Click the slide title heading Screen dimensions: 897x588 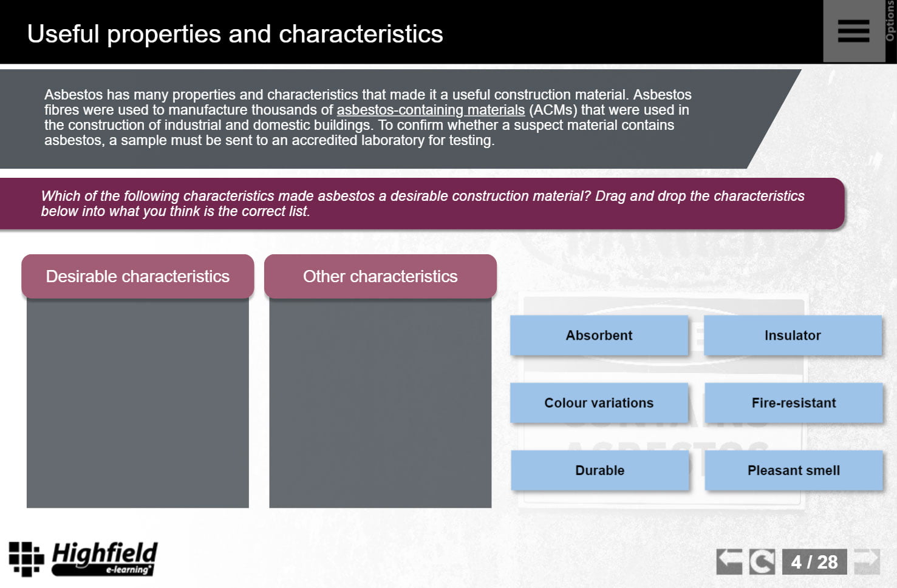(x=235, y=34)
